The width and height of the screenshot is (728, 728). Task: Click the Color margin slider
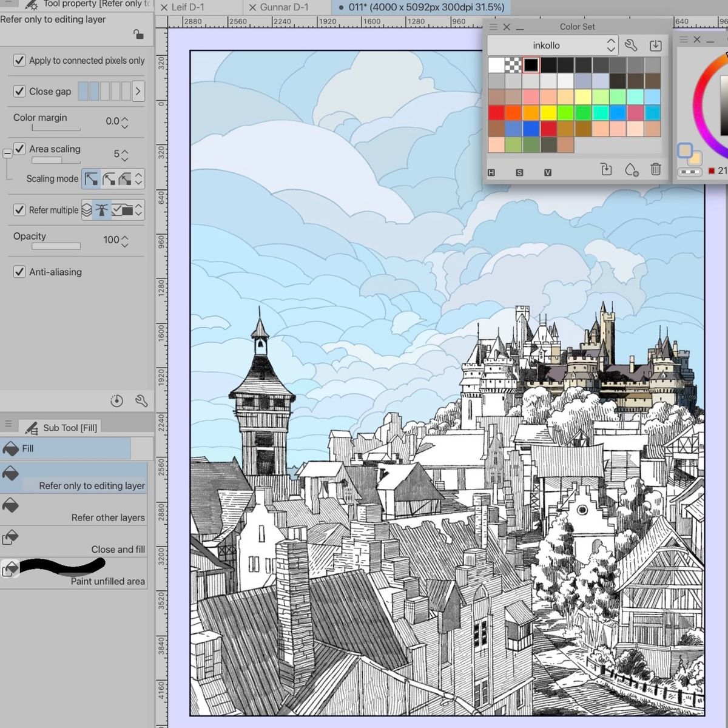[x=56, y=129]
